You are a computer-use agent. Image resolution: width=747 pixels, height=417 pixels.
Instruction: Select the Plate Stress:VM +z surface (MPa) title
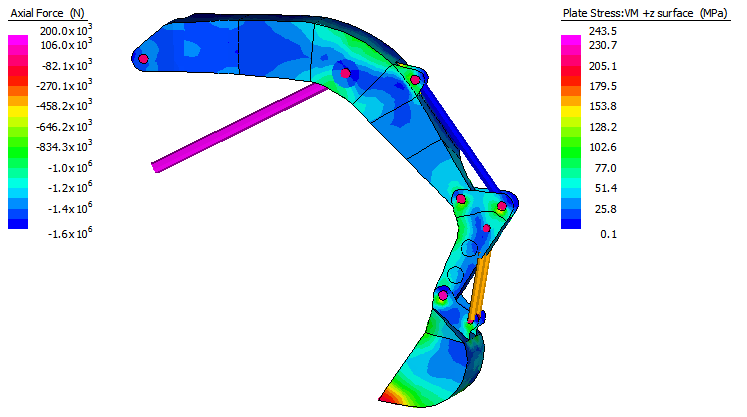(645, 13)
